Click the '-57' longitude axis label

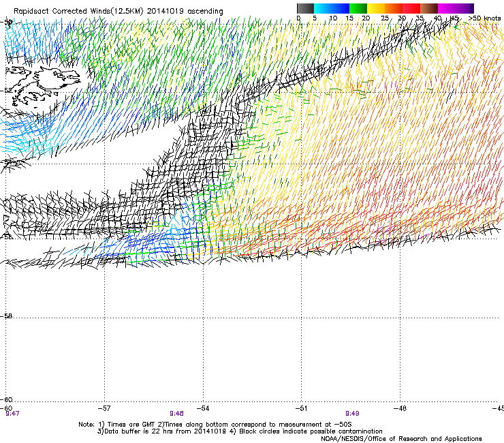[x=104, y=408]
